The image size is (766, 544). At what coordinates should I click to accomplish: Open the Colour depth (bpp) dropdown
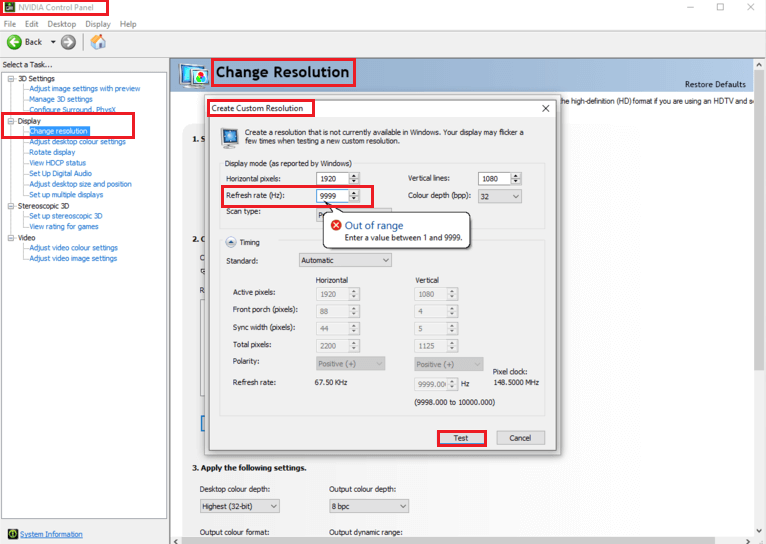click(499, 196)
